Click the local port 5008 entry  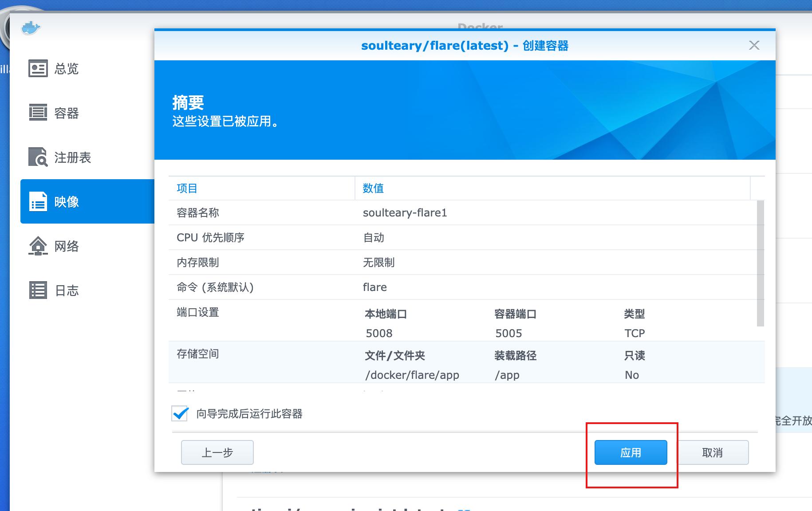(x=379, y=333)
